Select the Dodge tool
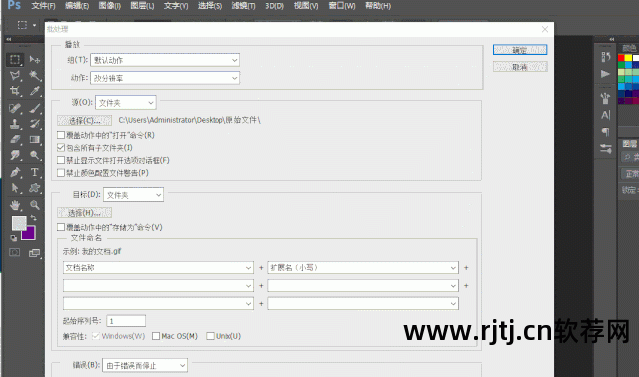The height and width of the screenshot is (377, 639). coord(35,155)
